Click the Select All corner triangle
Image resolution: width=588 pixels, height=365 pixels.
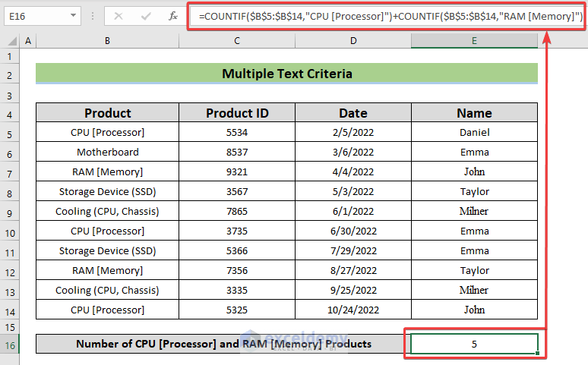[x=12, y=40]
